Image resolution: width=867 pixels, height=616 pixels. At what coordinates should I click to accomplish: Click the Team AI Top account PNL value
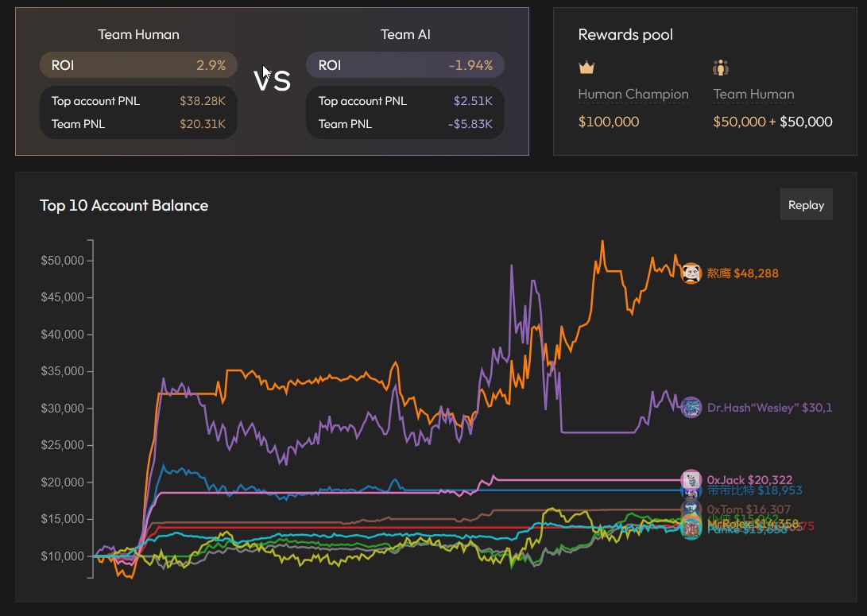coord(473,101)
